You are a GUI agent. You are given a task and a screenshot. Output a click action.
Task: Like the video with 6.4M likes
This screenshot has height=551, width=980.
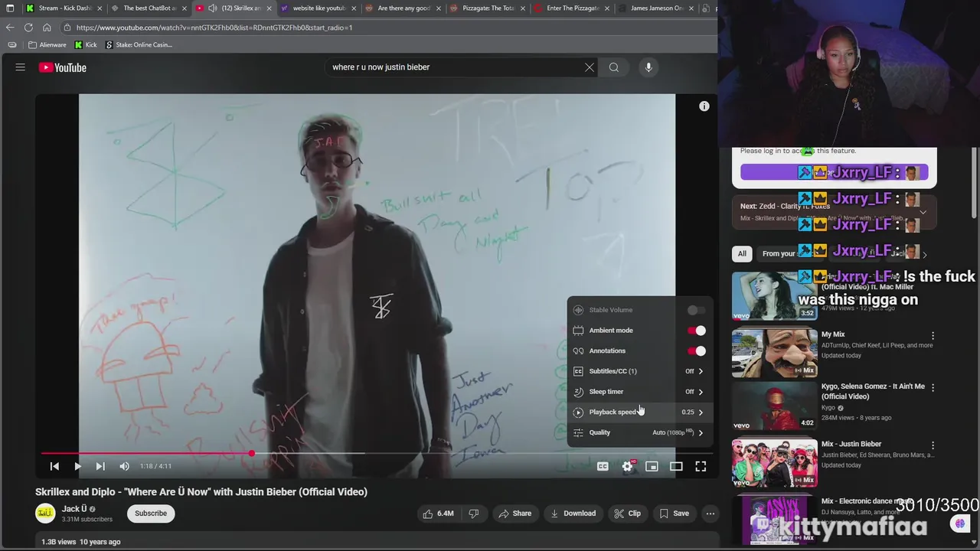pos(438,514)
